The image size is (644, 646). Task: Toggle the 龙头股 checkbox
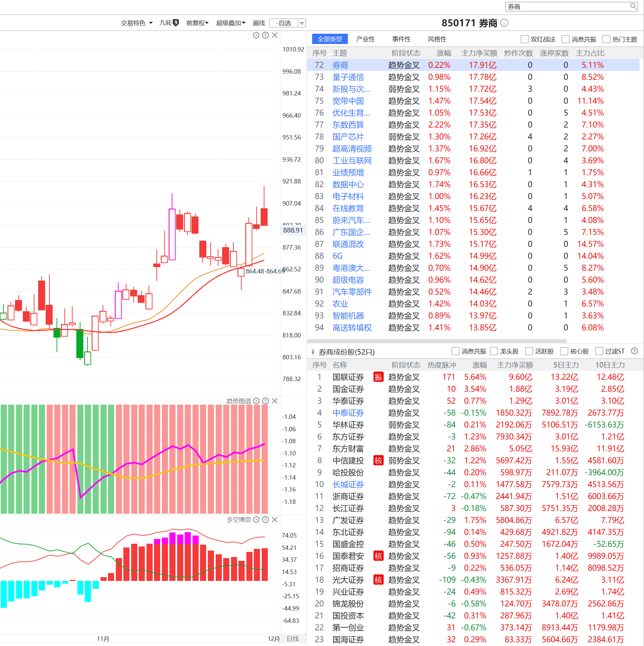tap(494, 351)
